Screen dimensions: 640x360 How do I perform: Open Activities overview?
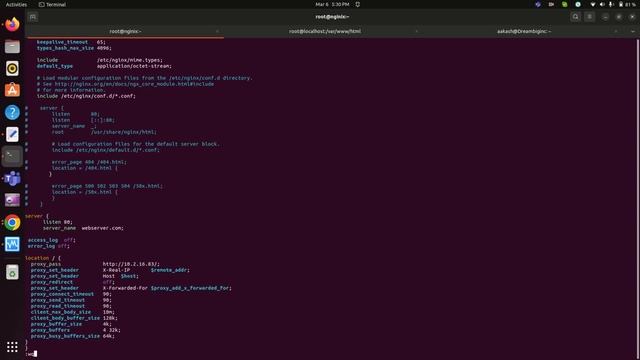tap(16, 4)
